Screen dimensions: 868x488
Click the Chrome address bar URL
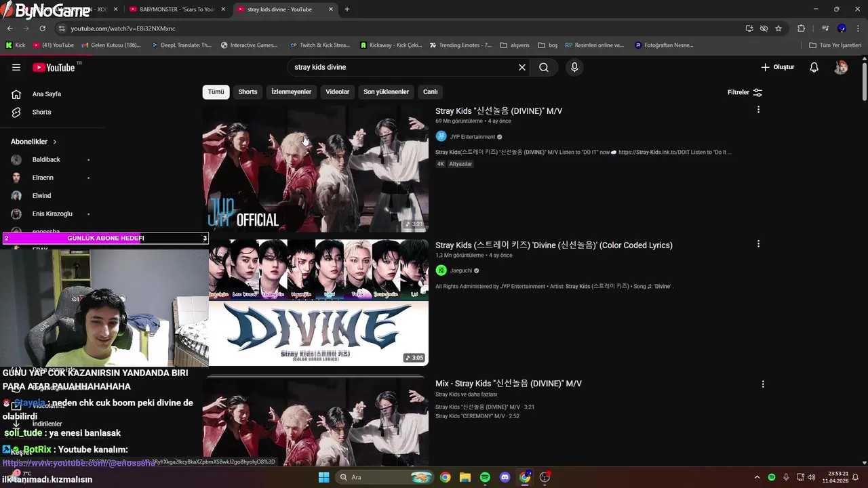tap(123, 28)
